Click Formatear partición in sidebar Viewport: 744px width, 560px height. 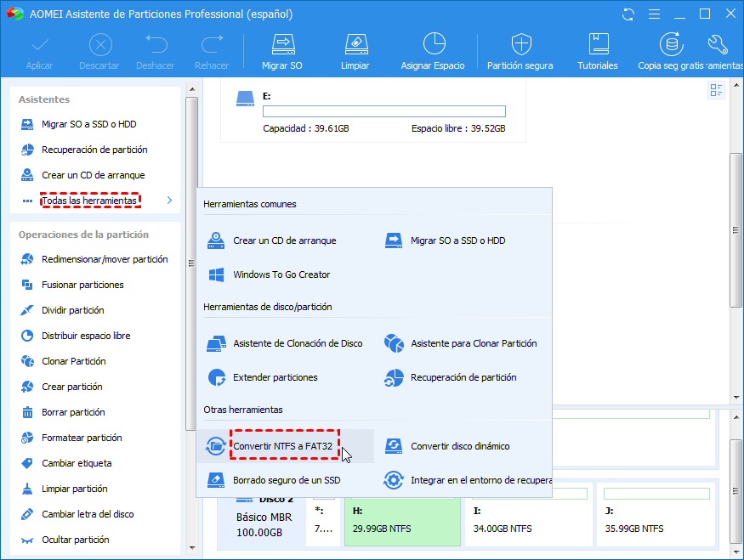(82, 438)
